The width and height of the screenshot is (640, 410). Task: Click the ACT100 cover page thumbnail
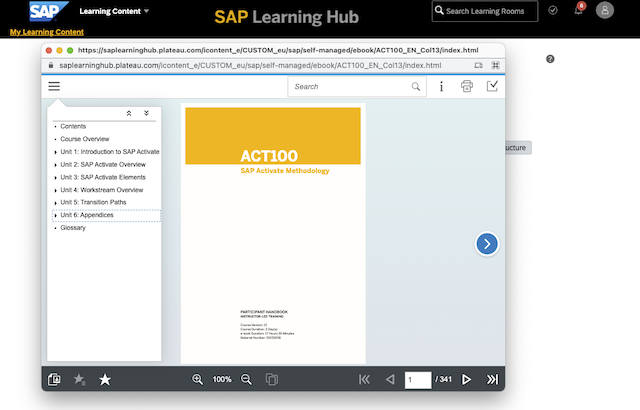pos(273,233)
